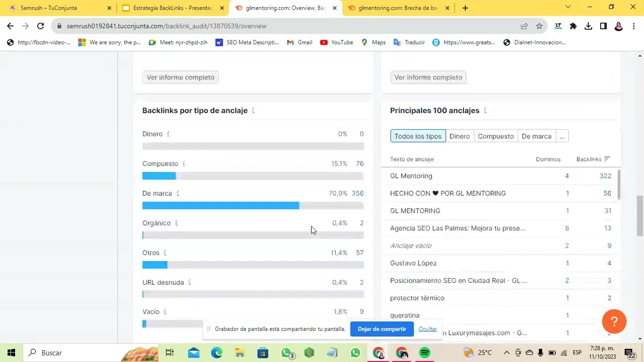Screen dimensions: 644x362
Task: Open the YouTube bookmark
Action: click(x=337, y=42)
